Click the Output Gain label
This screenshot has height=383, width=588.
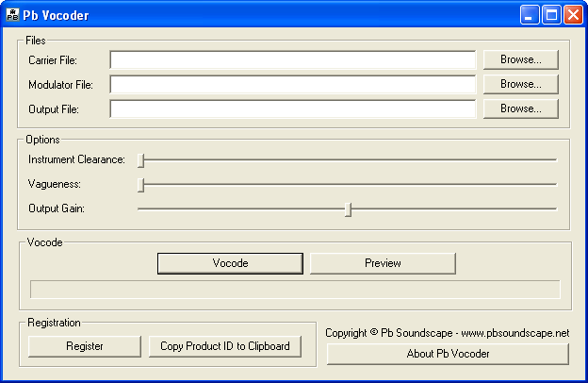pos(57,208)
